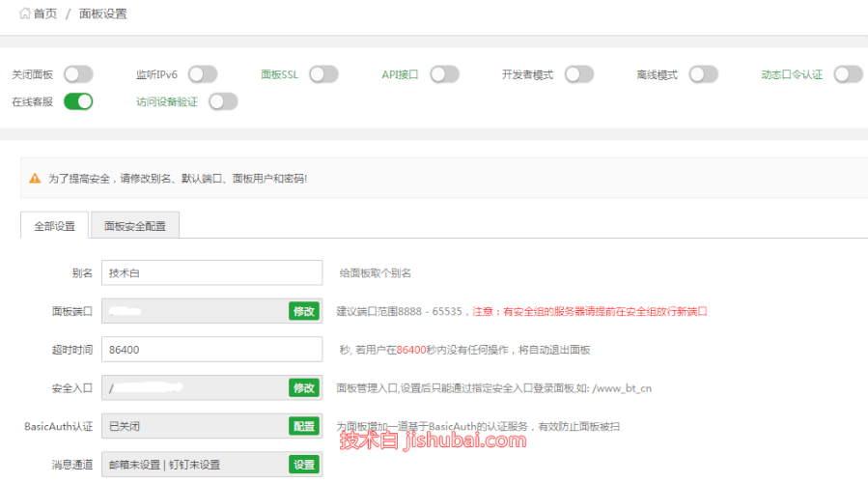Click the 访问设备验证 label link
The width and height of the screenshot is (868, 483).
coord(167,102)
